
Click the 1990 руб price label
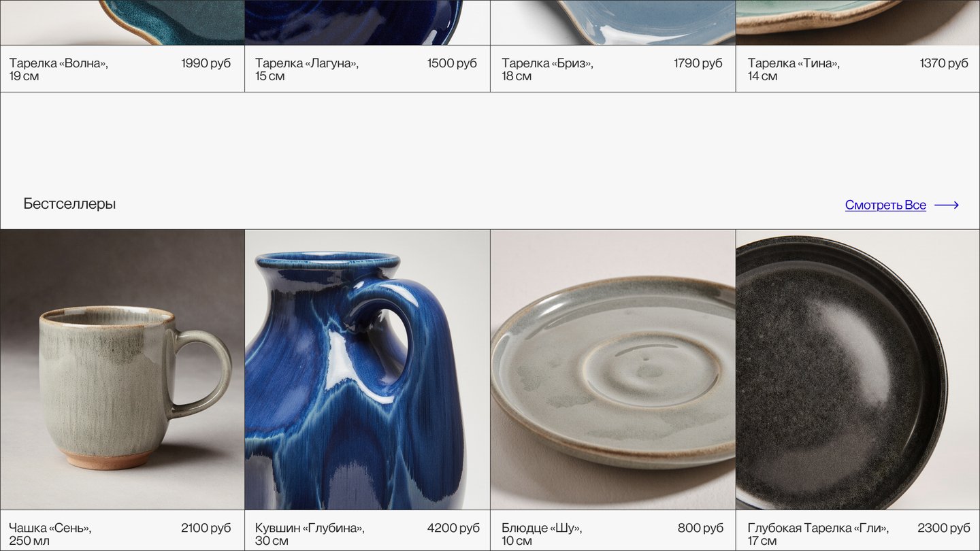coord(206,63)
